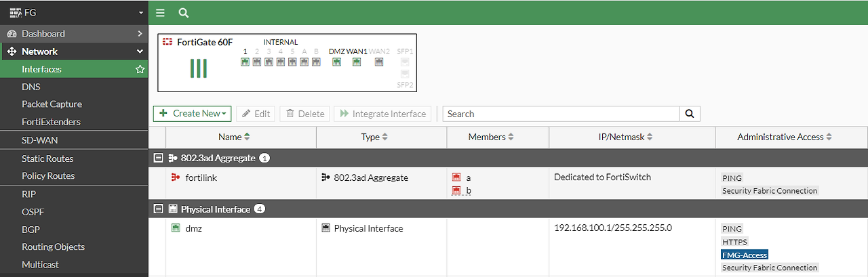
Task: Collapse the Physical Interface group
Action: pyautogui.click(x=159, y=209)
